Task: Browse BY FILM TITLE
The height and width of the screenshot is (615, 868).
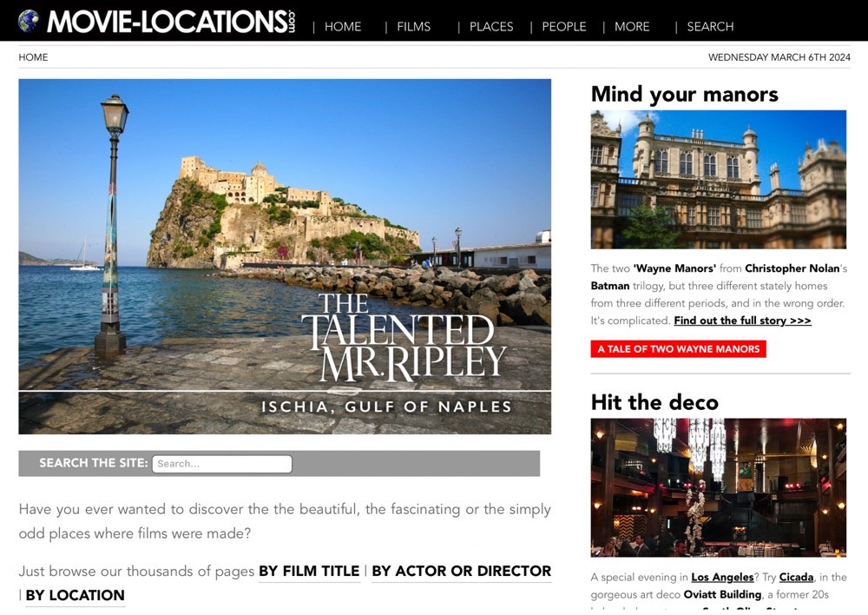Action: [x=310, y=572]
